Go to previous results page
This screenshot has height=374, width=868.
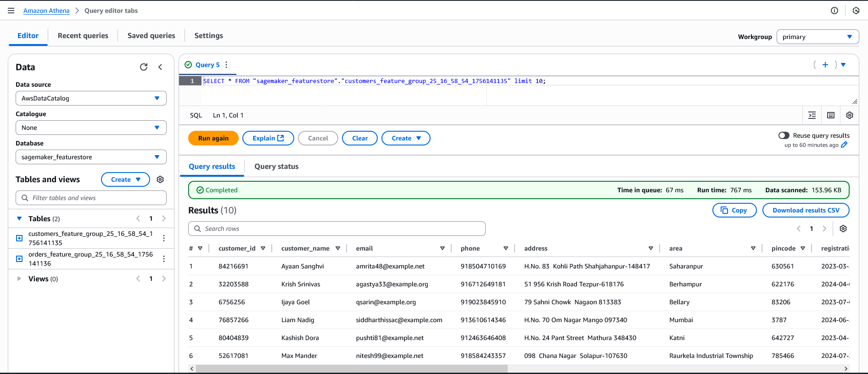[x=799, y=229]
